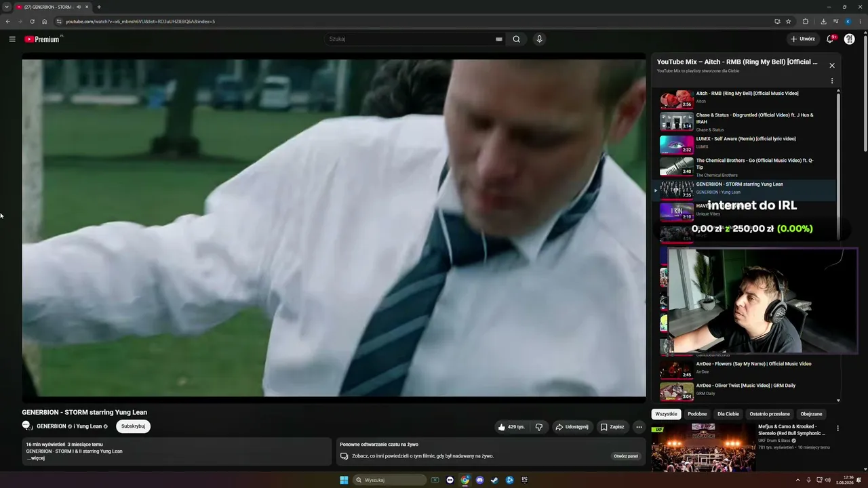Open the taskbar clock showing 12:36
Image resolution: width=868 pixels, height=488 pixels.
[844, 480]
